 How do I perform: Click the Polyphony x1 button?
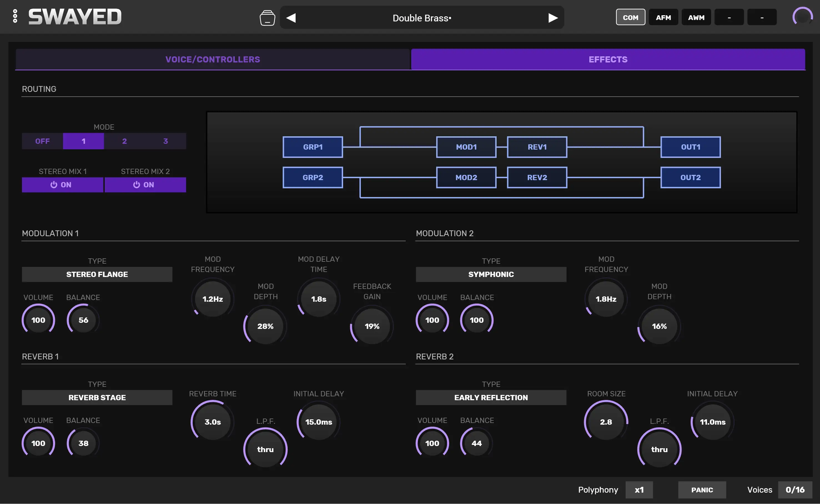coord(639,490)
